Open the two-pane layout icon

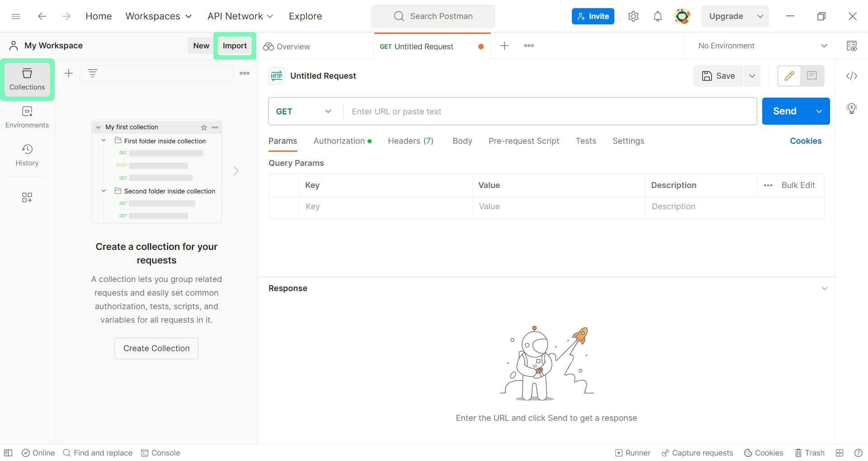coord(839,453)
